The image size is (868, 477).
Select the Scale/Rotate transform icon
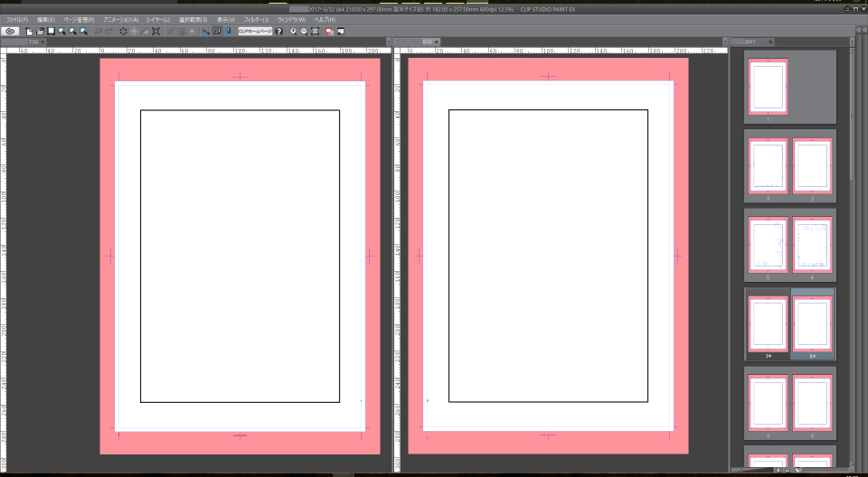(x=156, y=32)
